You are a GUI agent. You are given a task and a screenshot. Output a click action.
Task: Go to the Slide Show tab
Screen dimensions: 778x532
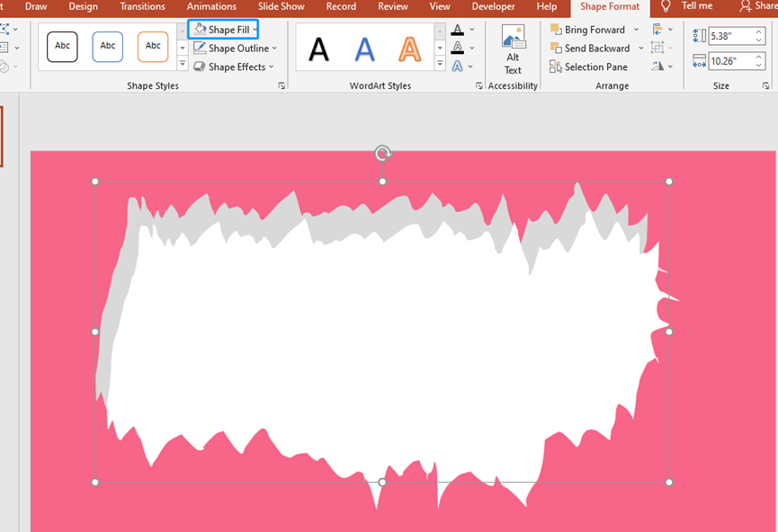(x=281, y=6)
